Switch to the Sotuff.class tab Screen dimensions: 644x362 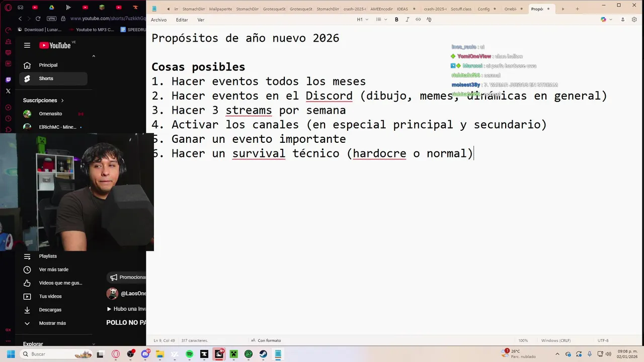[461, 9]
